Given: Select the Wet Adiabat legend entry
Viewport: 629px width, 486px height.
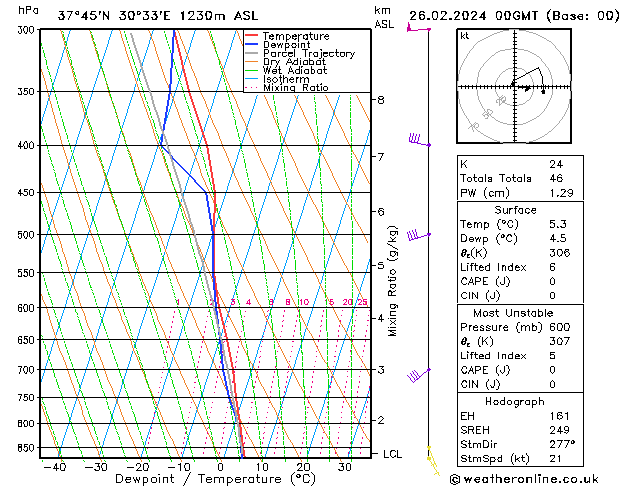Looking at the screenshot, I should click(x=291, y=71).
